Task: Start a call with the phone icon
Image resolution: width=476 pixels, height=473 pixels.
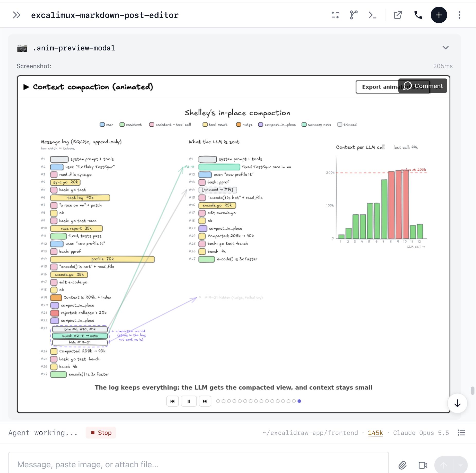Action: pos(418,15)
